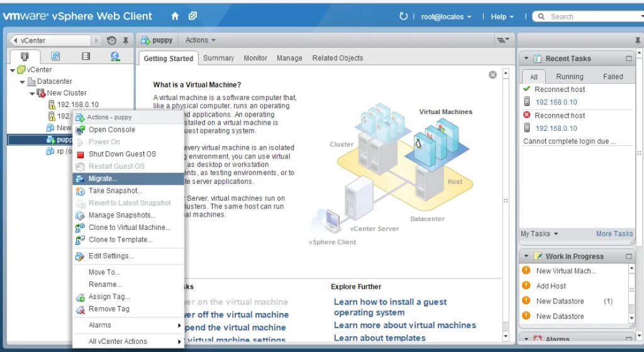
Task: Click the failed Reconnect host error icon
Action: coord(526,115)
